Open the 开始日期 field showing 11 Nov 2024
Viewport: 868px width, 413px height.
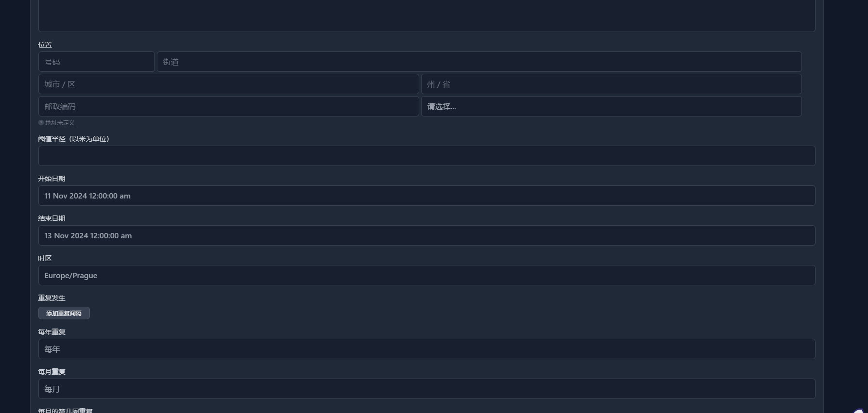tap(426, 196)
